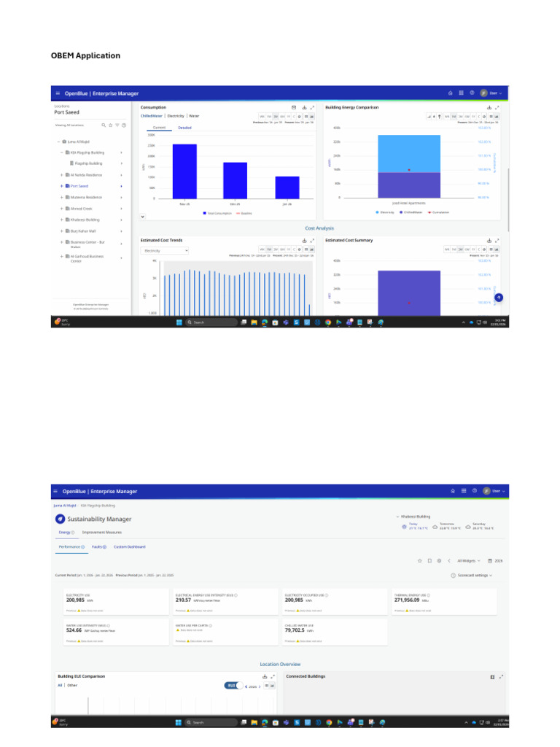This screenshot has width=560, height=747.
Task: Click help icon beside Locations filter
Action: [x=124, y=125]
